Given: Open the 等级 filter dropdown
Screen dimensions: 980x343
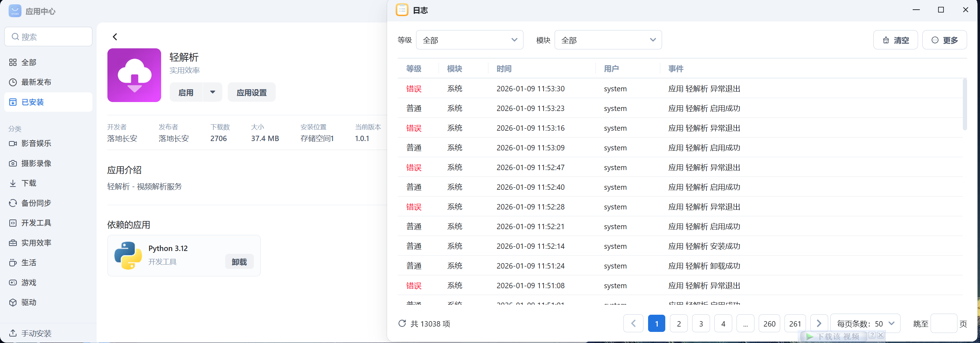Looking at the screenshot, I should click(x=469, y=39).
